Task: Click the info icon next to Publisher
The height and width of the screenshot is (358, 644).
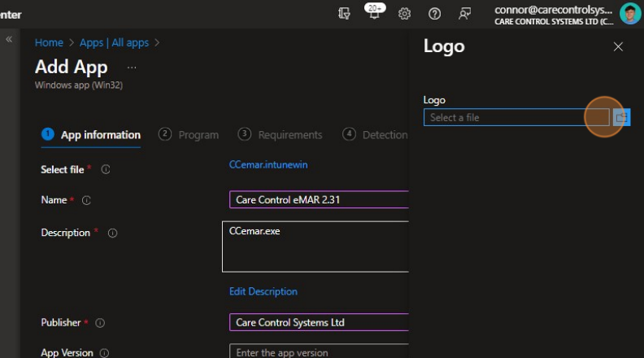Action: tap(100, 323)
